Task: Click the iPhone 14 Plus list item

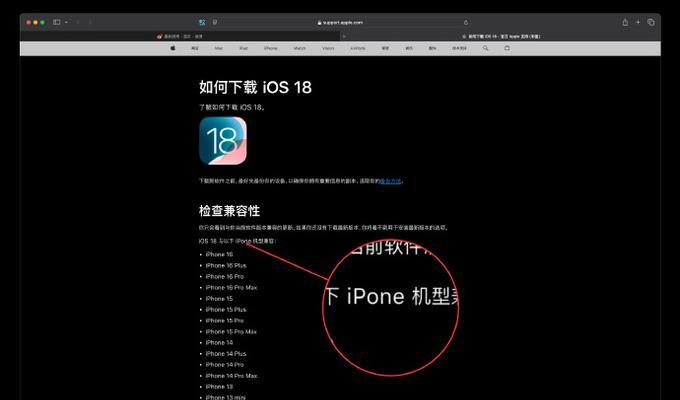Action: click(226, 354)
